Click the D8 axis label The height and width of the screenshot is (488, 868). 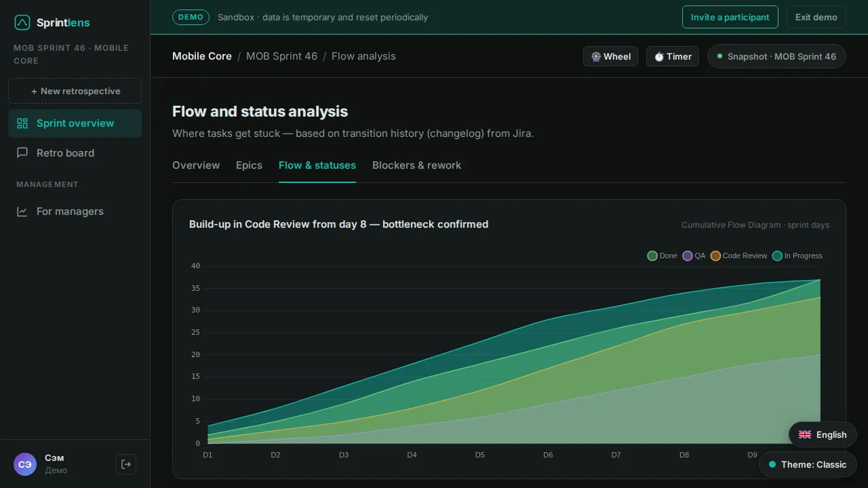tap(684, 455)
